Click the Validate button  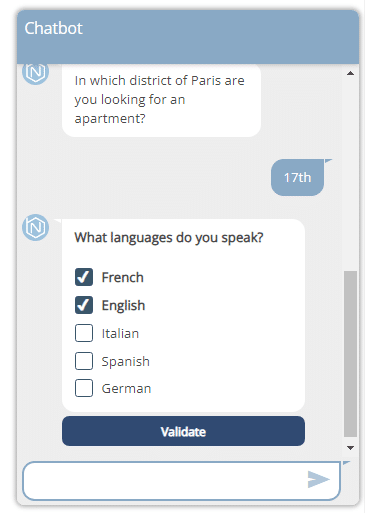click(x=183, y=431)
